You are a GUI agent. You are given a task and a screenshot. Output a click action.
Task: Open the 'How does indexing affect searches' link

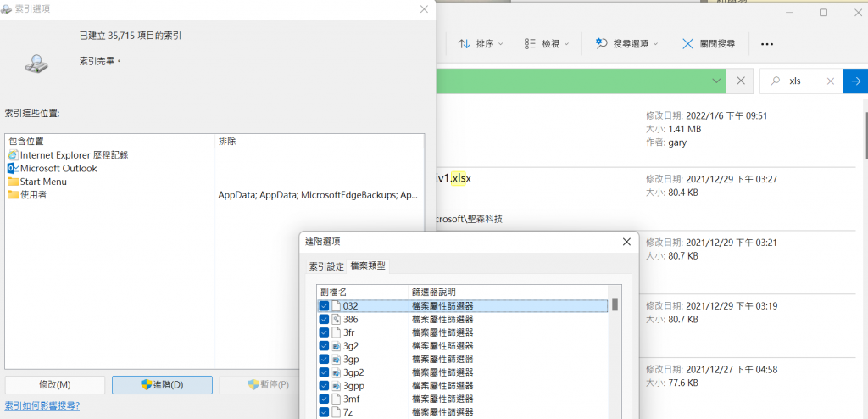[42, 405]
